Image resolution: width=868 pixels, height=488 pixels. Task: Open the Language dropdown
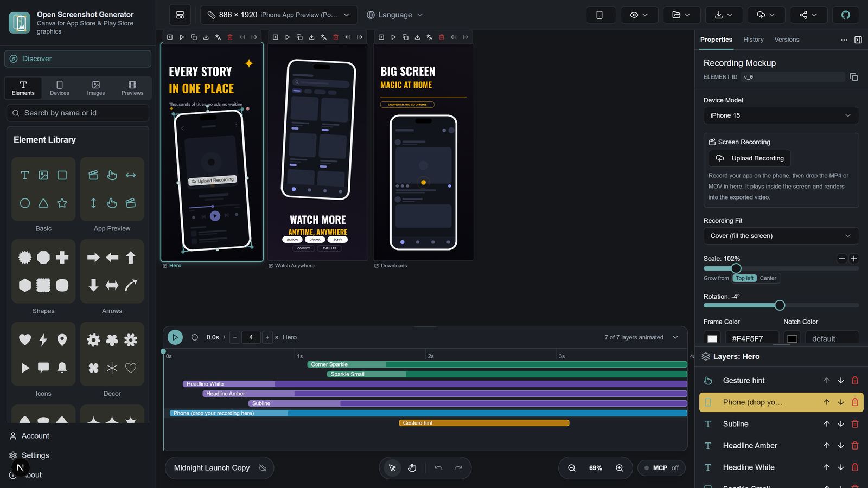394,15
